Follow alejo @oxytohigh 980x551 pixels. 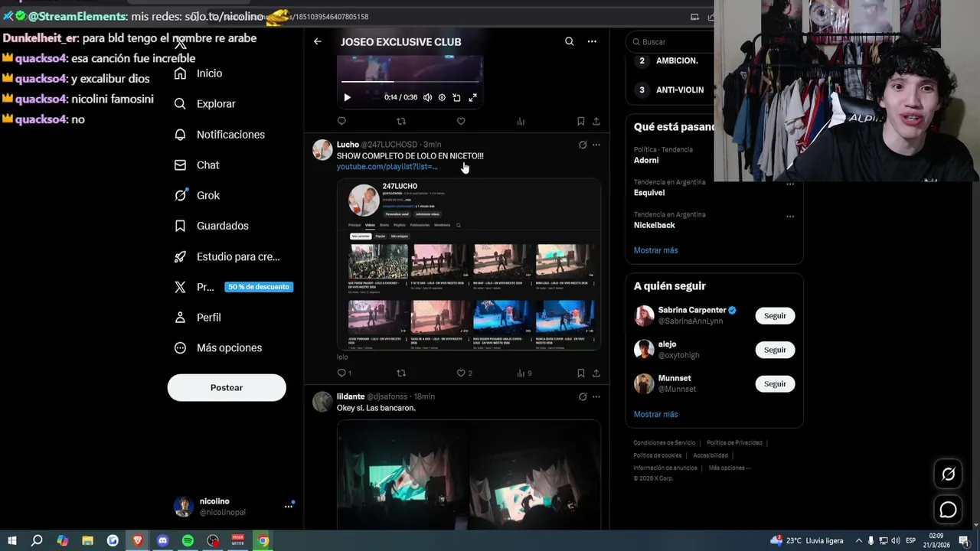pyautogui.click(x=775, y=350)
